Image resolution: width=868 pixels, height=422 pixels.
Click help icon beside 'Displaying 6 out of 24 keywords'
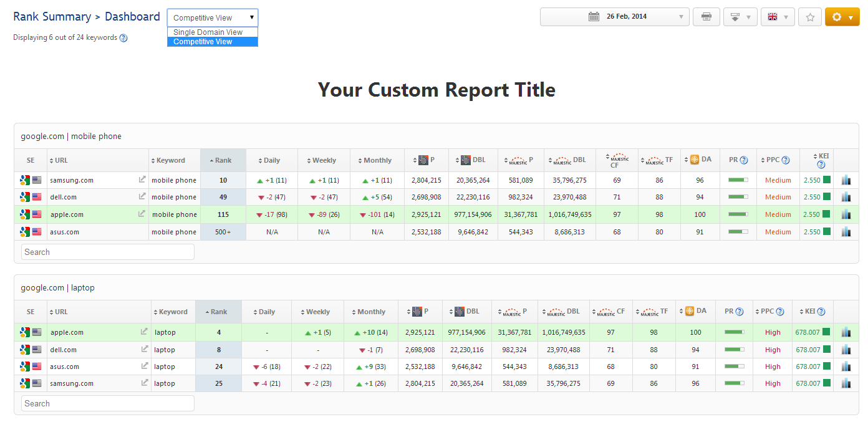point(123,38)
